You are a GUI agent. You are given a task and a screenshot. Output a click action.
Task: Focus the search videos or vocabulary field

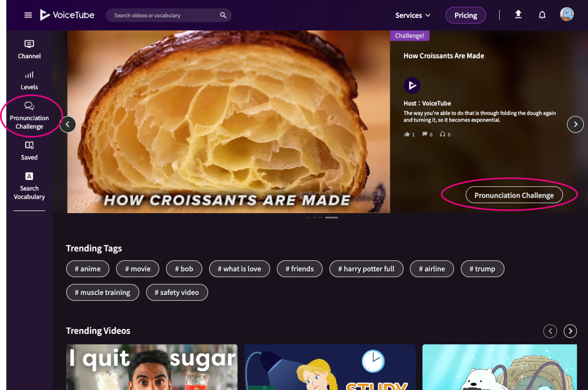[x=163, y=15]
